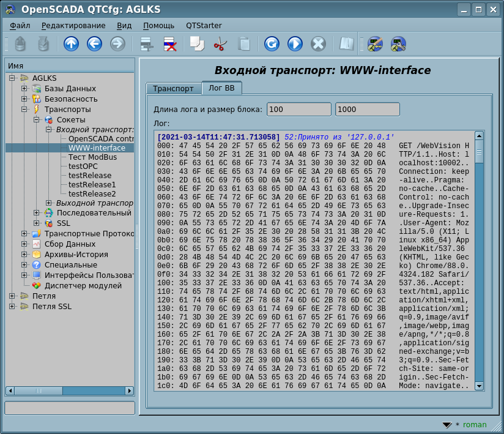Click the Безопасность security icon
The height and width of the screenshot is (434, 504).
(x=37, y=99)
